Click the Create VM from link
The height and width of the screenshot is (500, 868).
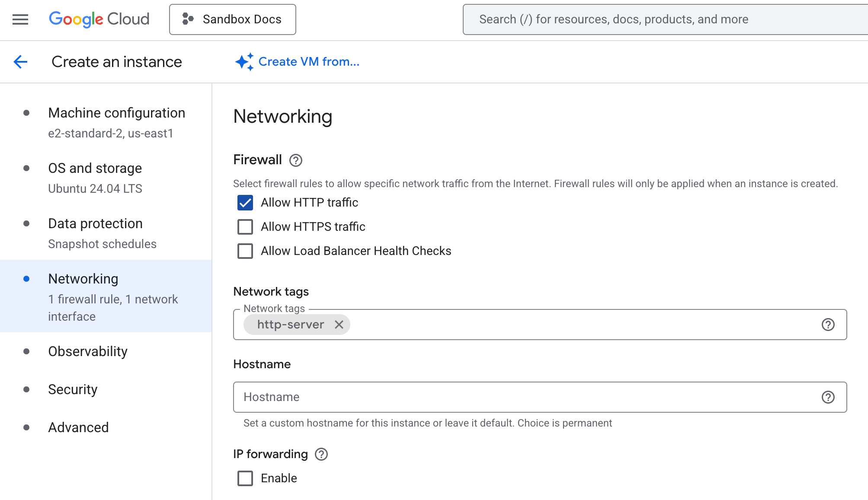point(308,61)
